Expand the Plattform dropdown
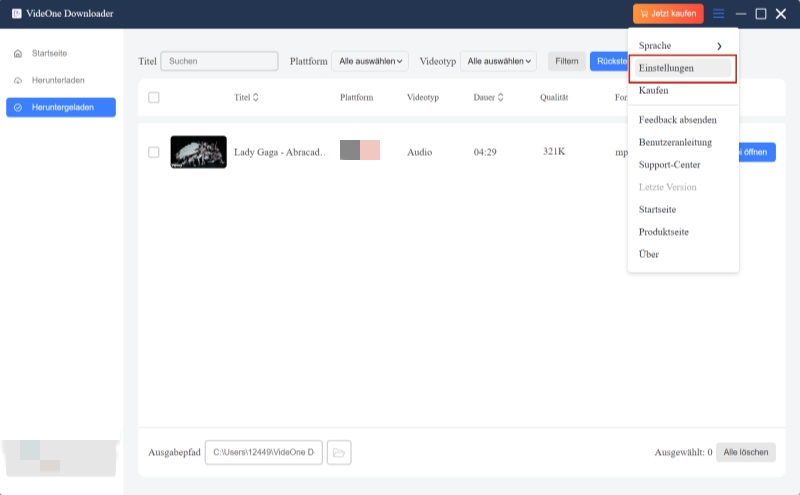Image resolution: width=800 pixels, height=495 pixels. (x=371, y=62)
